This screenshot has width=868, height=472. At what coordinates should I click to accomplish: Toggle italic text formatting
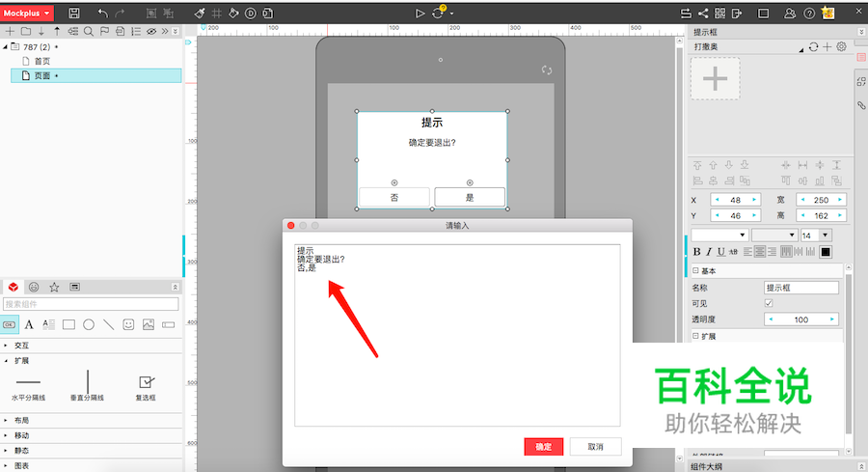tap(709, 252)
